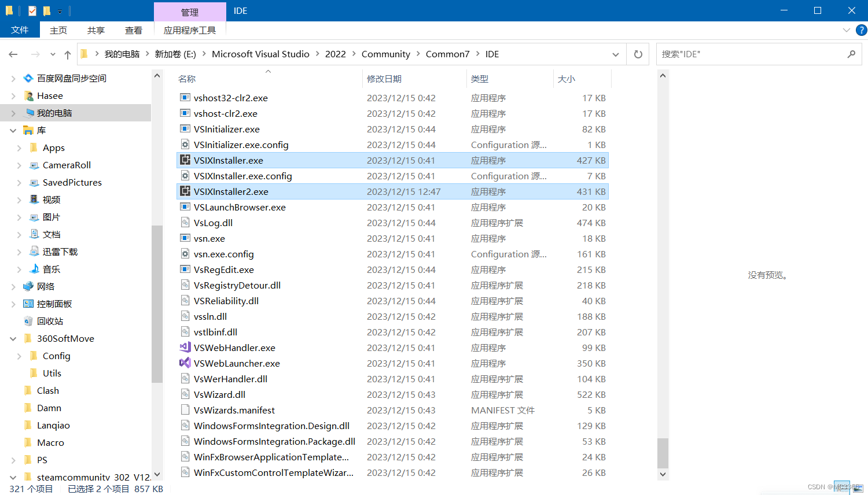The image size is (868, 495).
Task: Go up one folder level
Action: tap(68, 54)
